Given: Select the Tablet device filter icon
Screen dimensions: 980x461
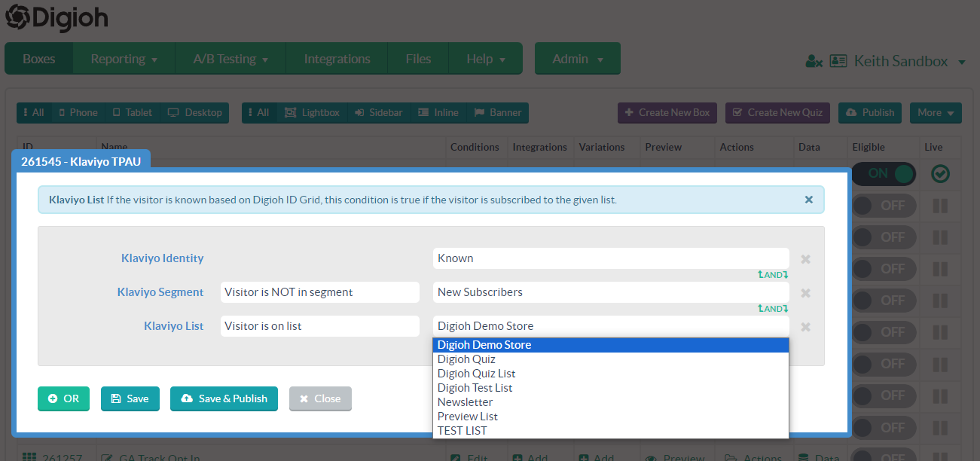Looking at the screenshot, I should 118,112.
